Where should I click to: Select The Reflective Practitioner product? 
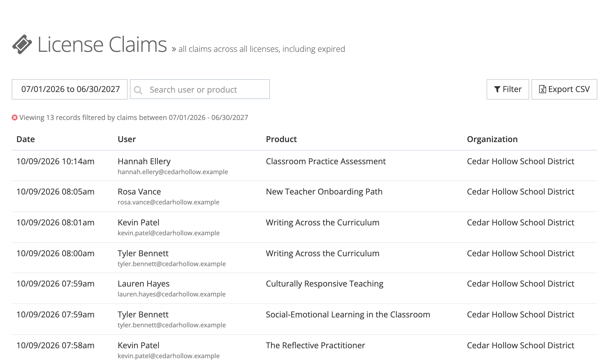pos(315,345)
